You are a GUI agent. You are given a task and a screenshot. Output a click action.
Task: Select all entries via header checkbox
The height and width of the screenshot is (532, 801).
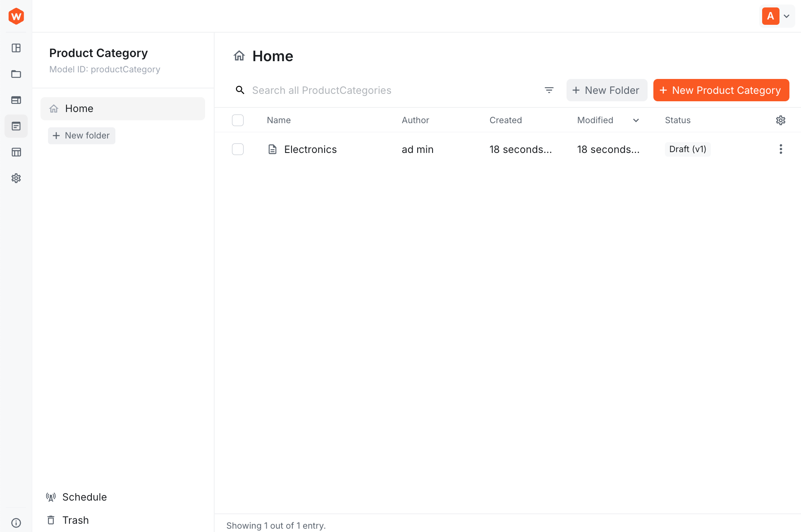238,120
